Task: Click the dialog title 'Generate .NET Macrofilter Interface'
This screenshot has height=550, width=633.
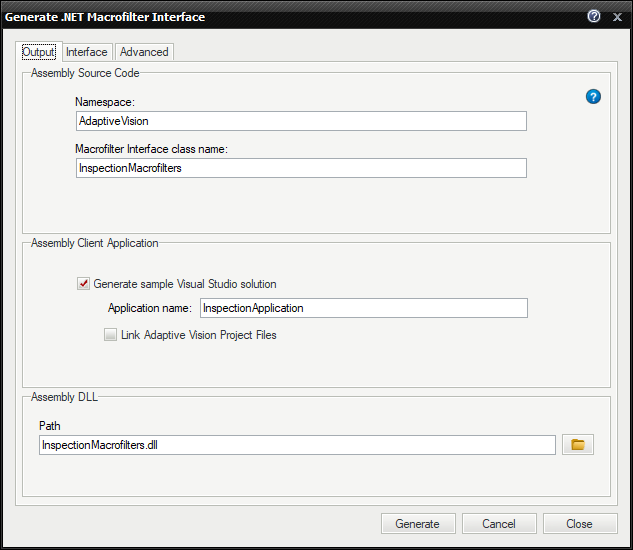Action: point(110,16)
